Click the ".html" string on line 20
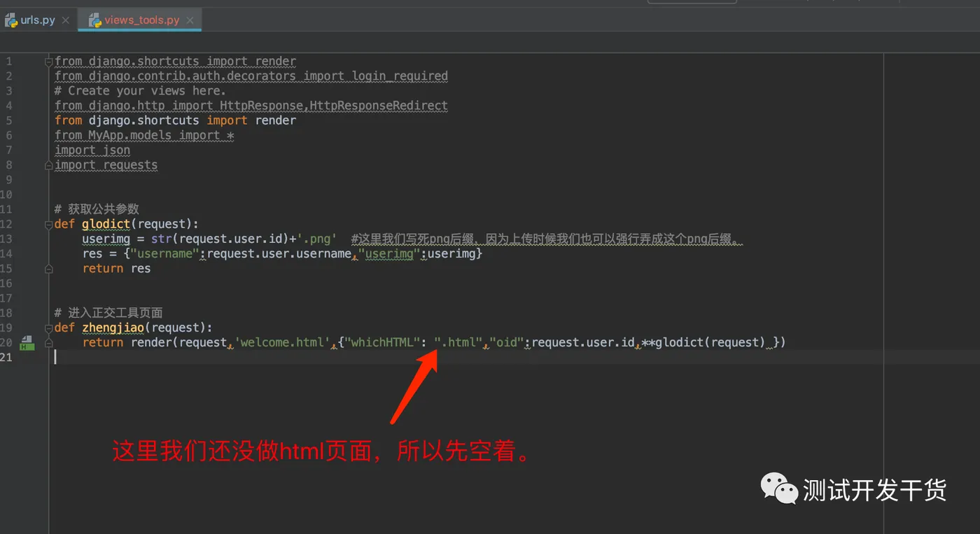980x534 pixels. click(x=458, y=342)
